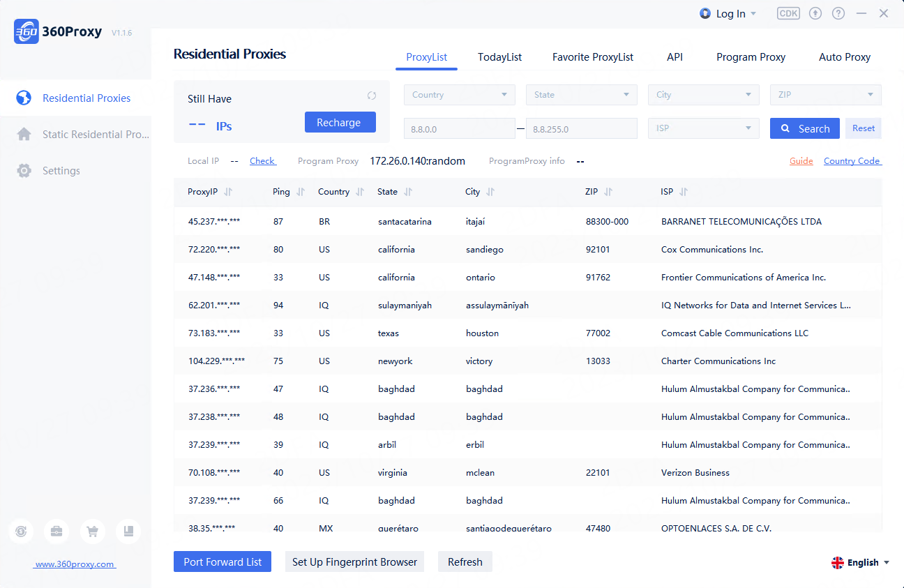The height and width of the screenshot is (588, 904).
Task: Select Static Residential Proxies in the sidebar
Action: coord(75,134)
